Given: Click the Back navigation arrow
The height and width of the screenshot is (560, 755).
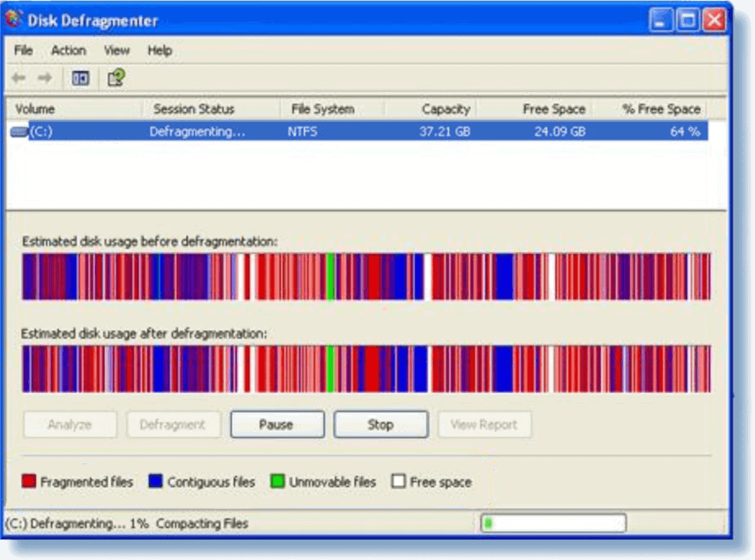Looking at the screenshot, I should point(18,78).
